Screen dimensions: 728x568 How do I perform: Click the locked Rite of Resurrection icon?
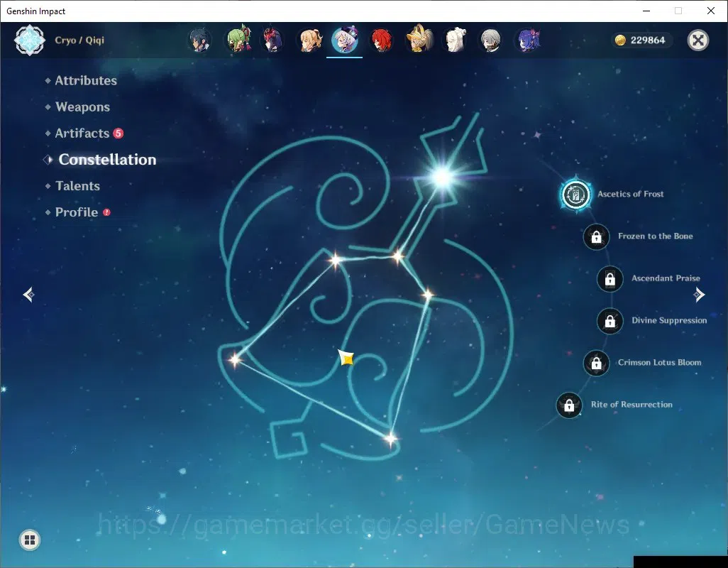point(569,405)
